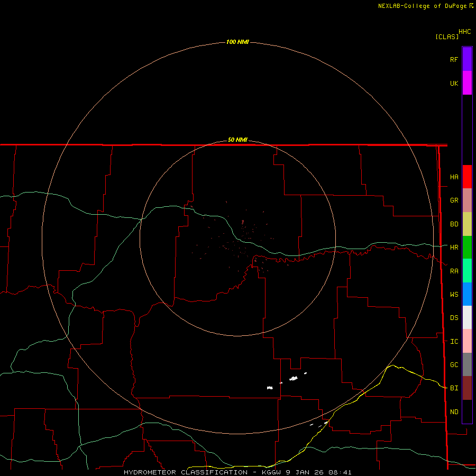The image size is (476, 476).
Task: Click the 08:41 timestamp
Action: pos(340,472)
